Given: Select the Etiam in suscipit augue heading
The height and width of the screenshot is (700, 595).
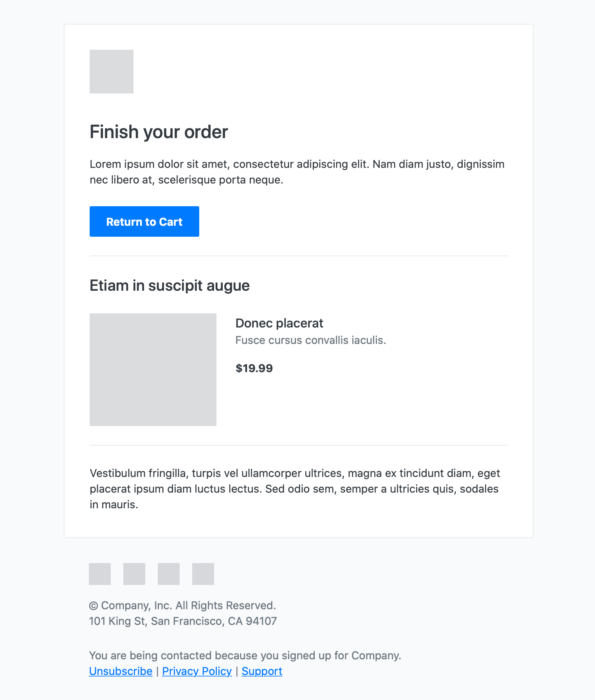Looking at the screenshot, I should [x=169, y=285].
